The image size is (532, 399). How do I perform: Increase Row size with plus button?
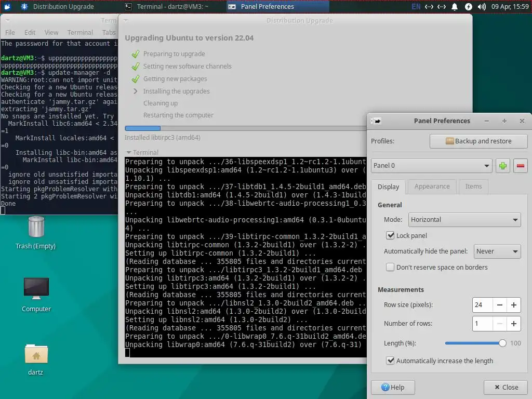point(514,304)
